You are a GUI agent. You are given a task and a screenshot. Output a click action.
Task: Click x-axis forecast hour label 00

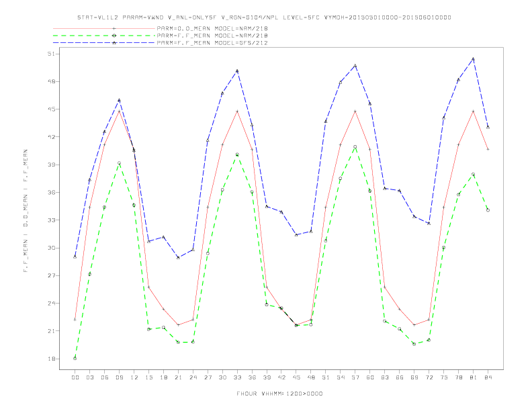[75, 377]
